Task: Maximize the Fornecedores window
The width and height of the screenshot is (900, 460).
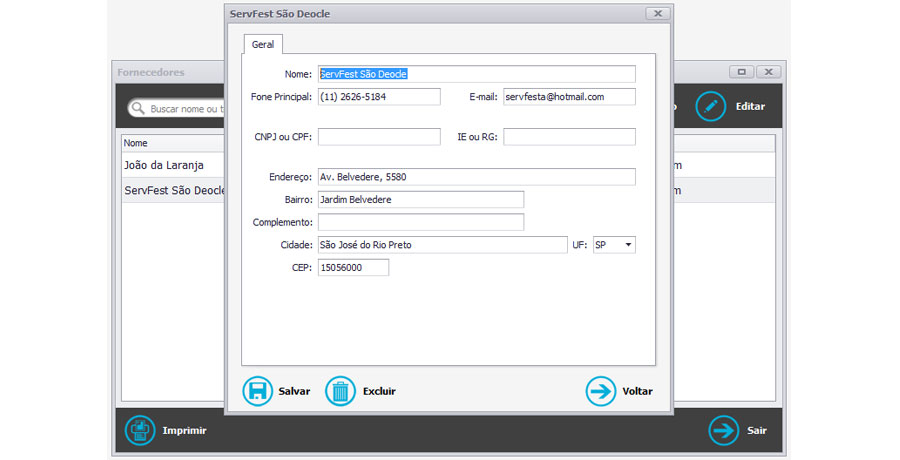Action: 741,72
